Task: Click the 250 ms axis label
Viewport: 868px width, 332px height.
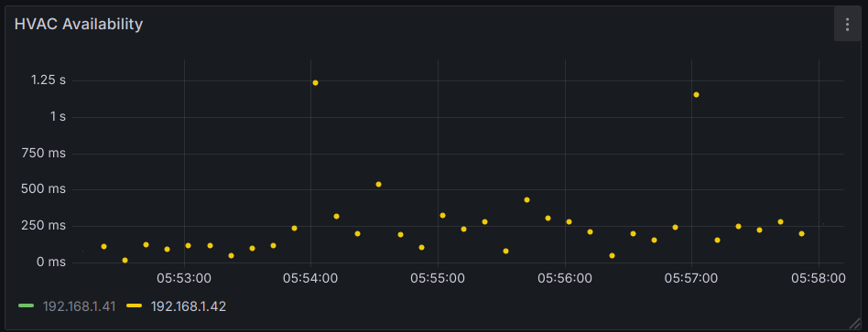Action: click(x=44, y=226)
